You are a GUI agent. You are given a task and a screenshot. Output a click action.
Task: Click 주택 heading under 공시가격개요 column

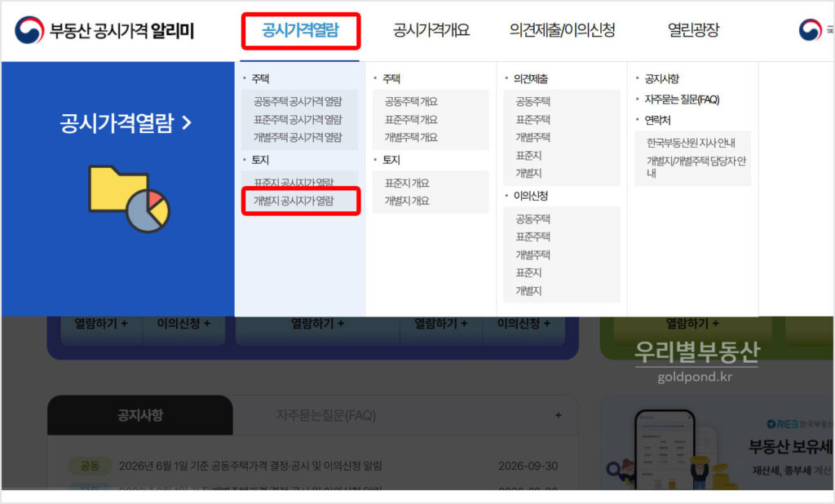(x=391, y=79)
